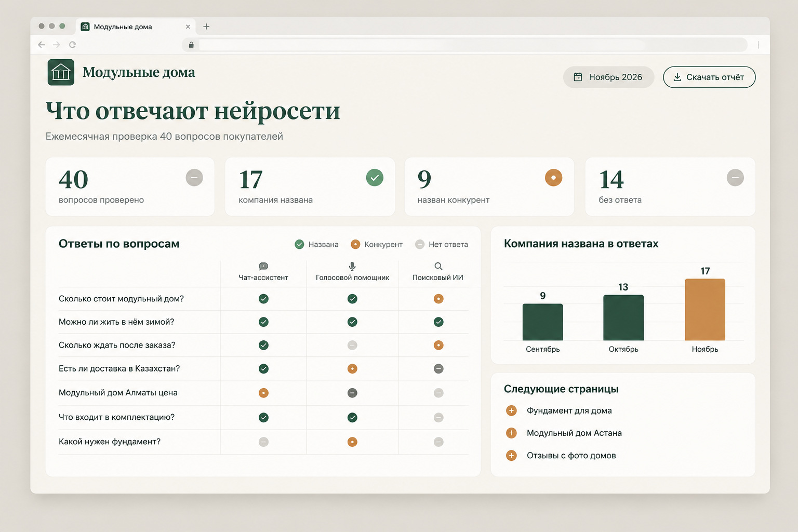Viewport: 798px width, 532px height.
Task: Click voice status for Какой нужен фундамент
Action: tap(352, 442)
